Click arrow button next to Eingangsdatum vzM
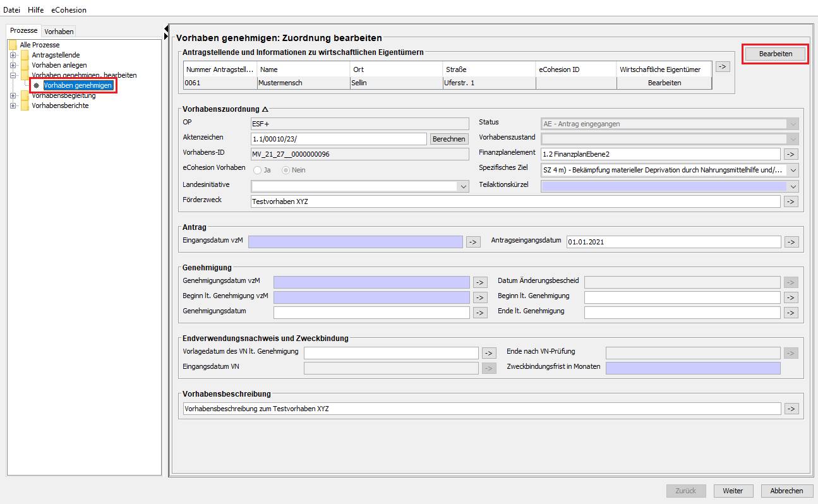The height and width of the screenshot is (504, 818). (473, 241)
